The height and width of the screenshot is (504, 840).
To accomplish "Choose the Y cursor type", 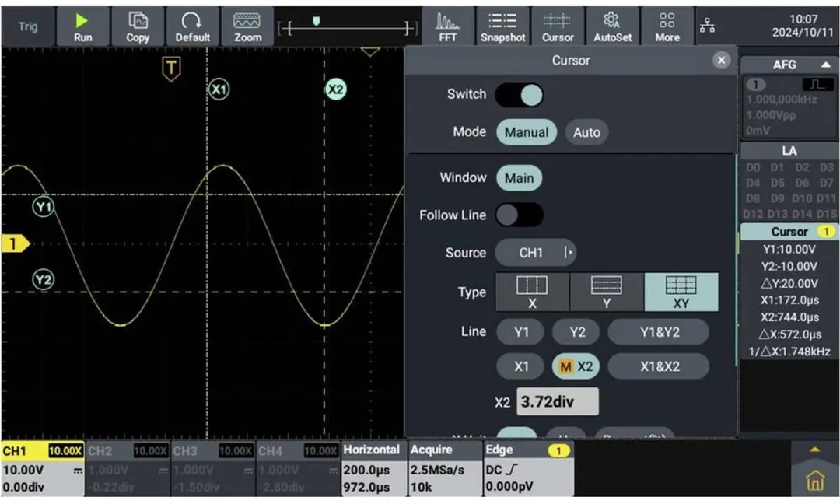I will coord(607,292).
